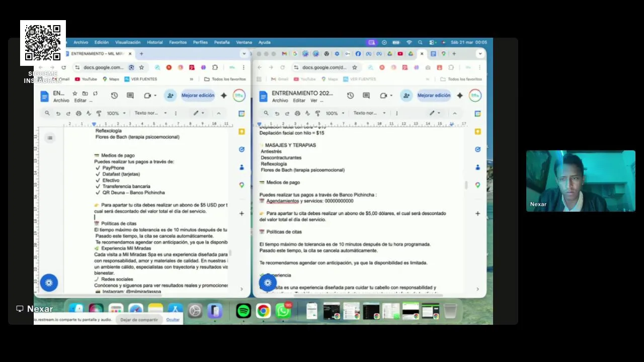Redo action in left Docs toolbar

(x=68, y=113)
